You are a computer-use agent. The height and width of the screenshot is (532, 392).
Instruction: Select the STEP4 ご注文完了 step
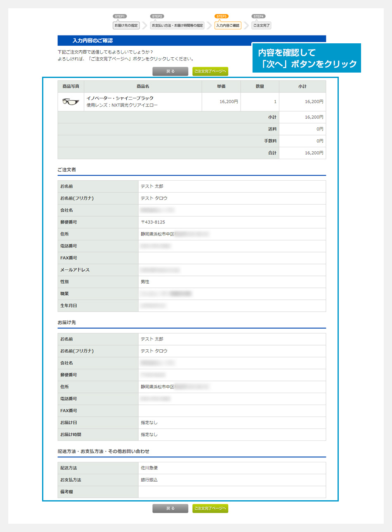[x=261, y=26]
